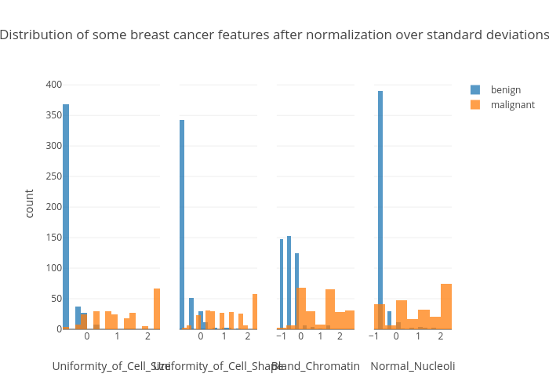Click the 200 tick label on y-axis
This screenshot has width=549, height=392.
53,207
